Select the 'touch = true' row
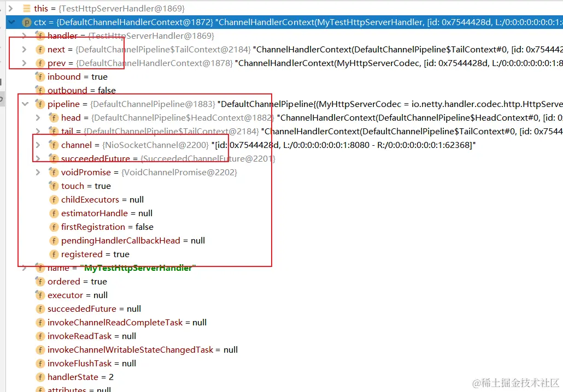This screenshot has width=563, height=392. coord(284,186)
